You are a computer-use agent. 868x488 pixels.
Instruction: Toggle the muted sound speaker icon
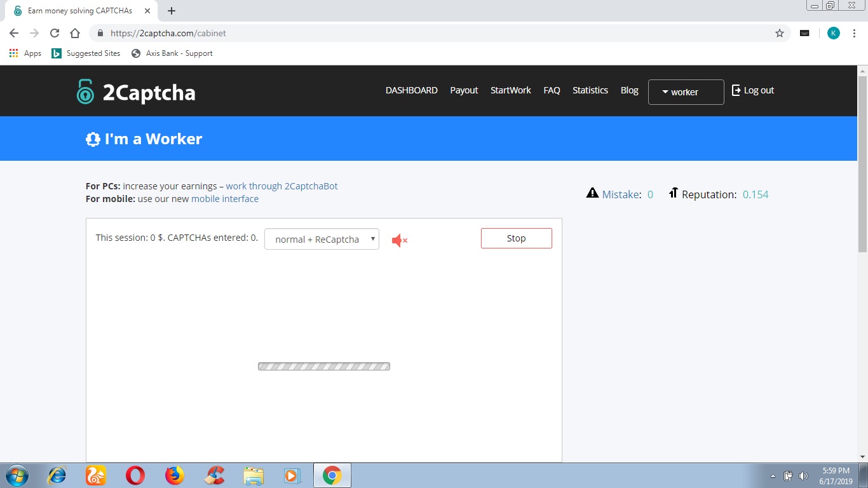(x=400, y=240)
